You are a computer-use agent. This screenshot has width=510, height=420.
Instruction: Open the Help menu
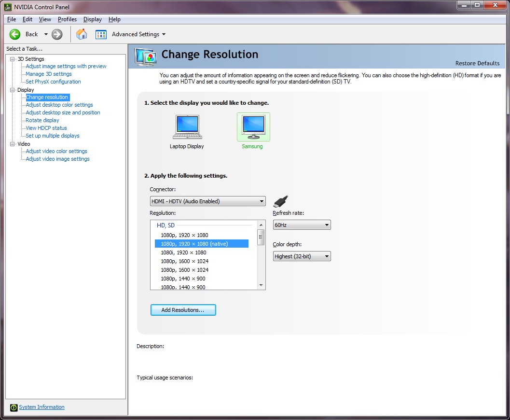coord(114,19)
